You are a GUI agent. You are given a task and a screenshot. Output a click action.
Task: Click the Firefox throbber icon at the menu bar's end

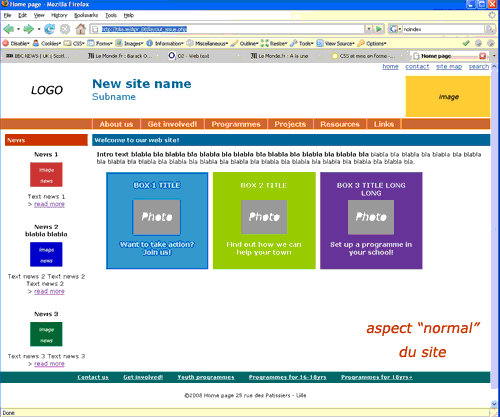point(492,15)
